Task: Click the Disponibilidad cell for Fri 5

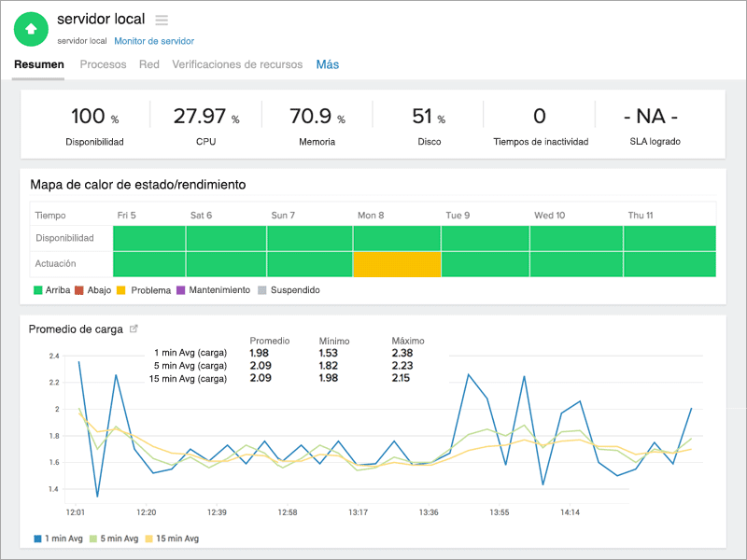Action: pyautogui.click(x=148, y=238)
